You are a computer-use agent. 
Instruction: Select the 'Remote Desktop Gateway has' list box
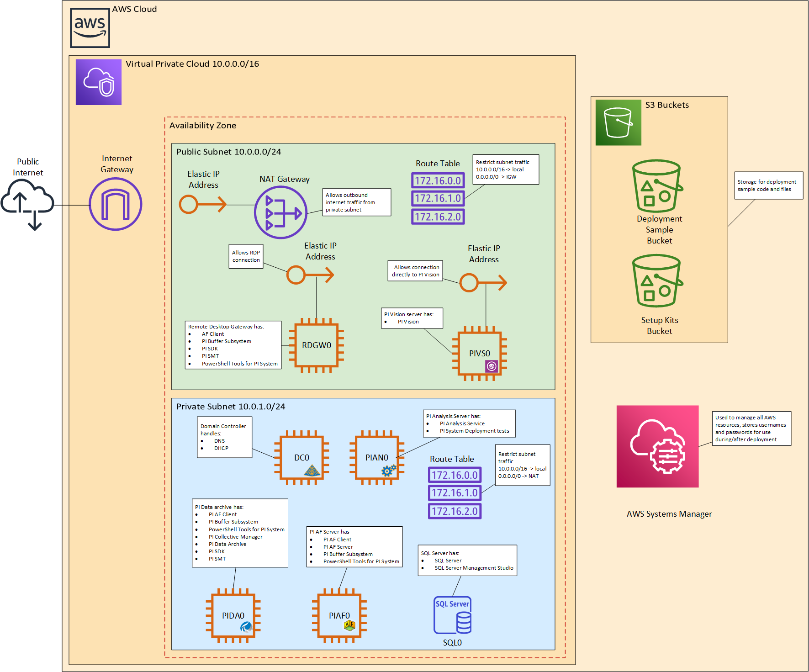point(233,345)
